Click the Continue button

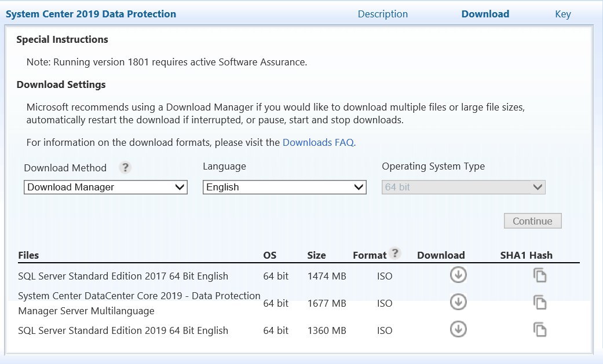click(533, 221)
